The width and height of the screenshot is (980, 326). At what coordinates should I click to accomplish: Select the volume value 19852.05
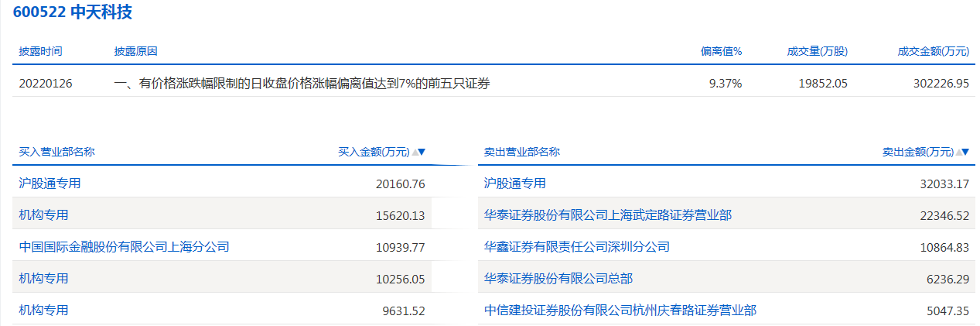coord(823,83)
